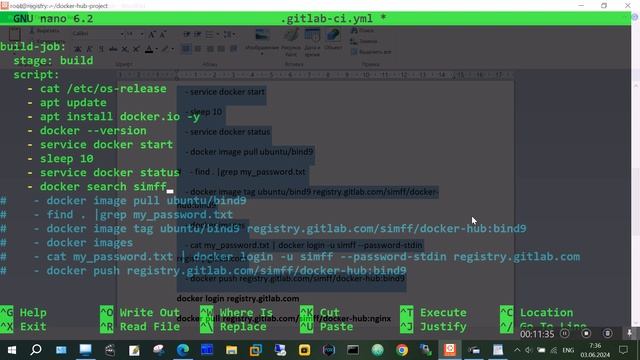Viewport: 640px width, 360px height.
Task: Stop the screen recording
Action: (x=586, y=333)
